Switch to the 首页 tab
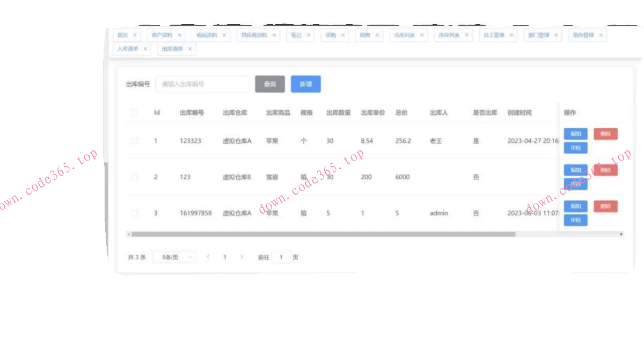This screenshot has height=363, width=644. pyautogui.click(x=122, y=35)
